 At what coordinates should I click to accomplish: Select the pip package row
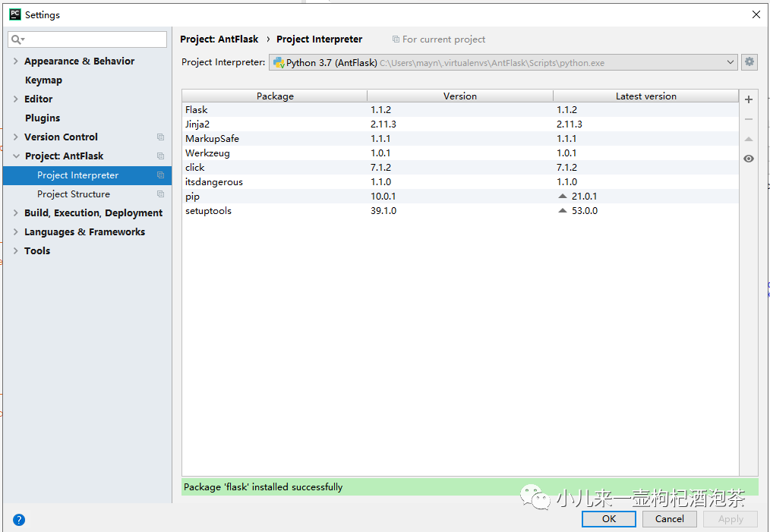460,197
